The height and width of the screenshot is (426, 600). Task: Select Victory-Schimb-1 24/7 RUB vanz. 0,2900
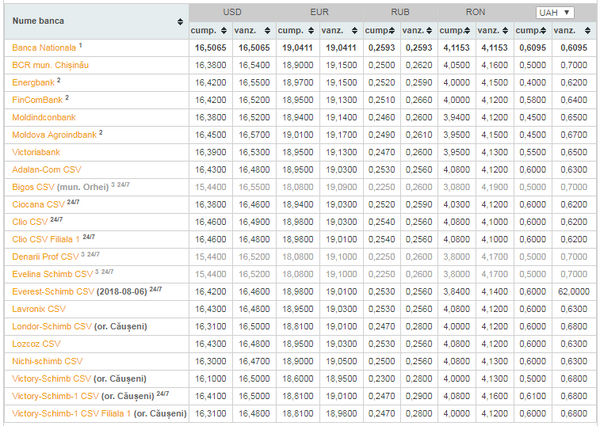(x=419, y=396)
